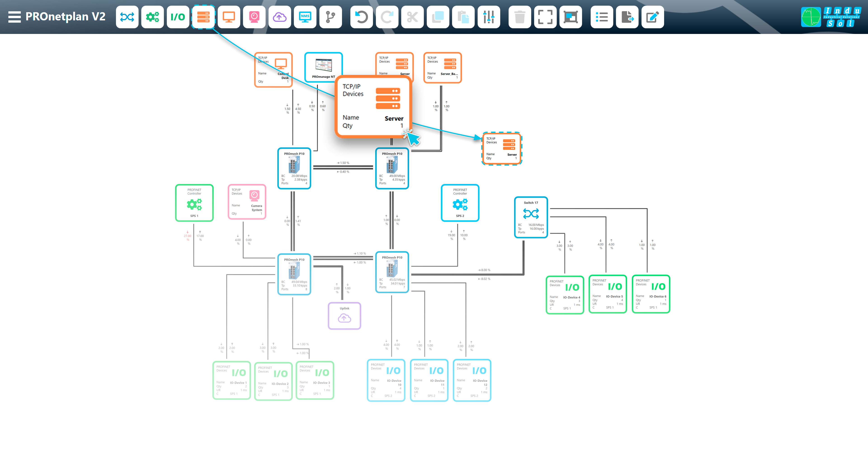The width and height of the screenshot is (868, 466).
Task: Select the NMS monitor tool
Action: coord(305,17)
